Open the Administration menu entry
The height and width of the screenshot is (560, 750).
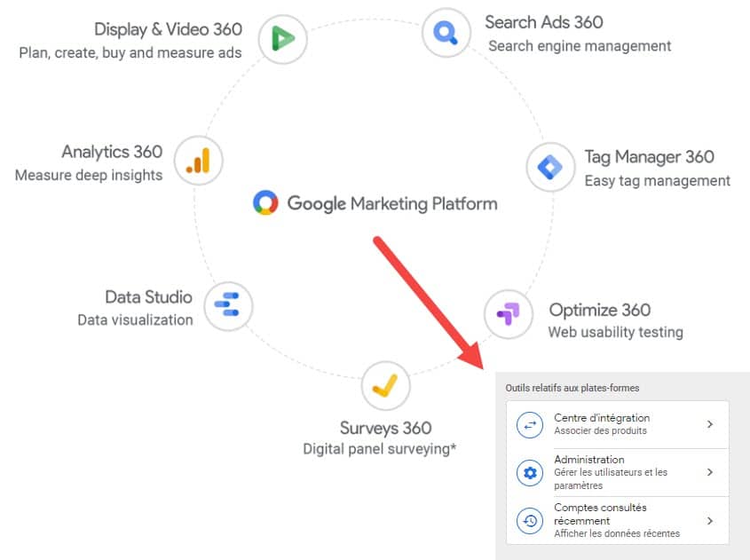click(x=618, y=472)
